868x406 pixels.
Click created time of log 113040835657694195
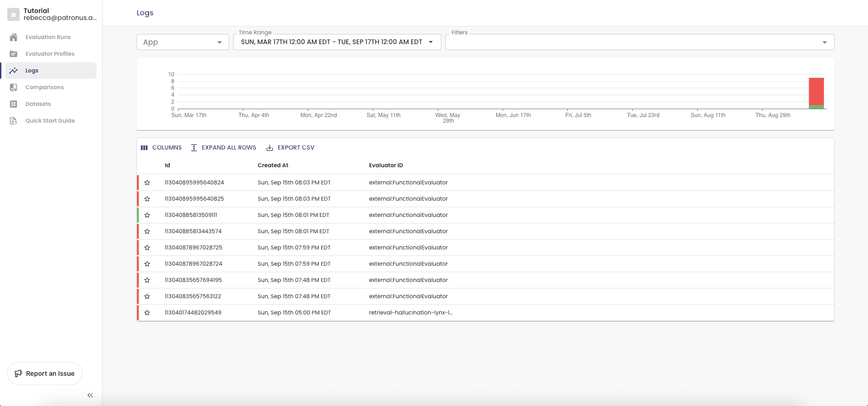[x=294, y=280]
